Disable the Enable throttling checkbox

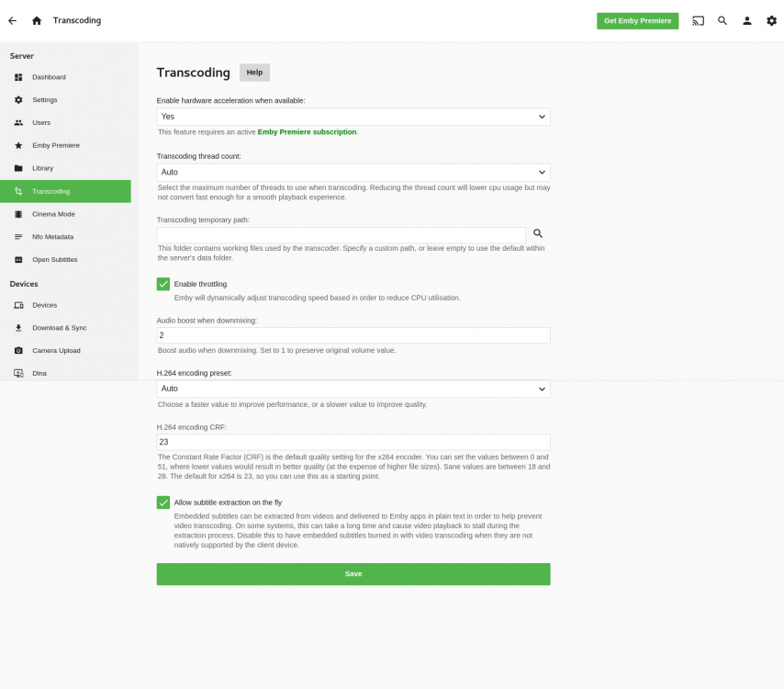point(163,284)
